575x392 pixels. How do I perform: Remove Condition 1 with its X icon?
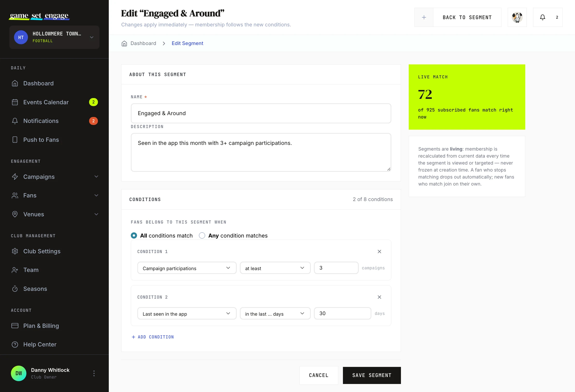pyautogui.click(x=379, y=252)
